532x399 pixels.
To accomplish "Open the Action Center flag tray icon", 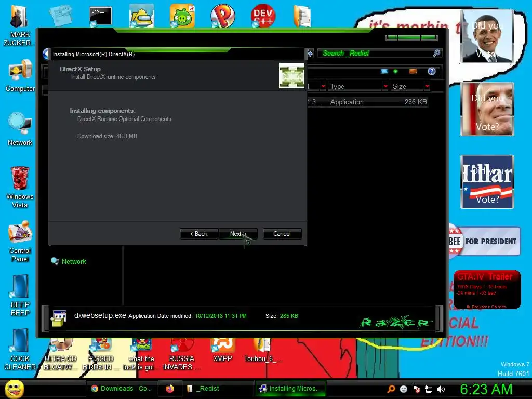I will pyautogui.click(x=416, y=389).
